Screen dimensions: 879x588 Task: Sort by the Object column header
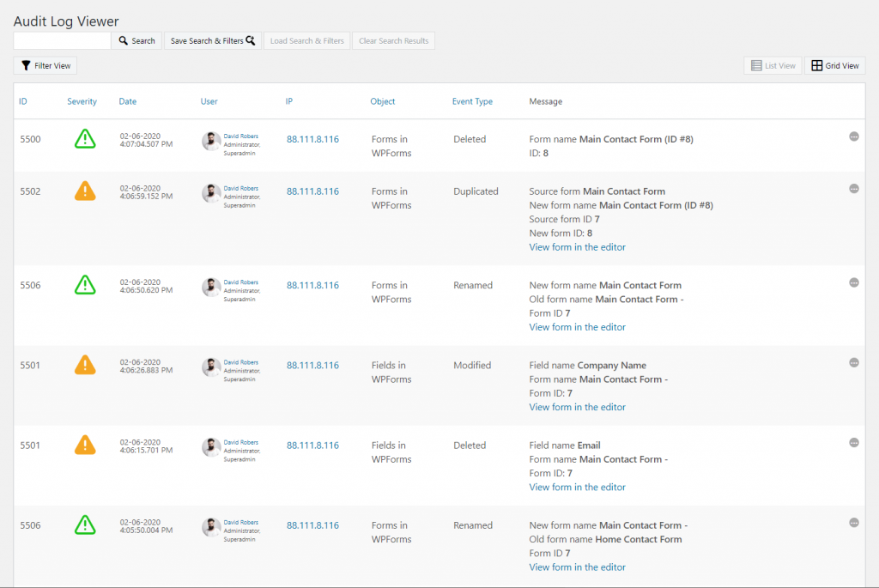click(382, 101)
